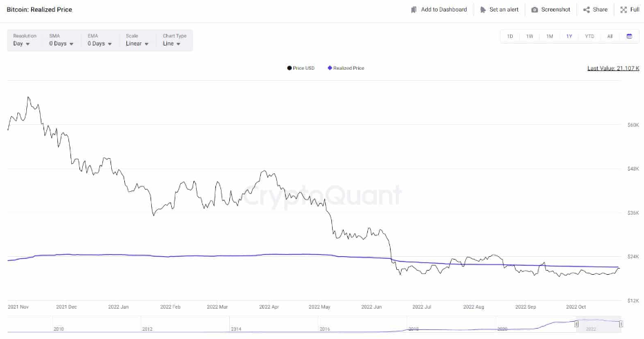Click the Screenshot camera icon
Screen dimensions: 644x339
pyautogui.click(x=534, y=10)
